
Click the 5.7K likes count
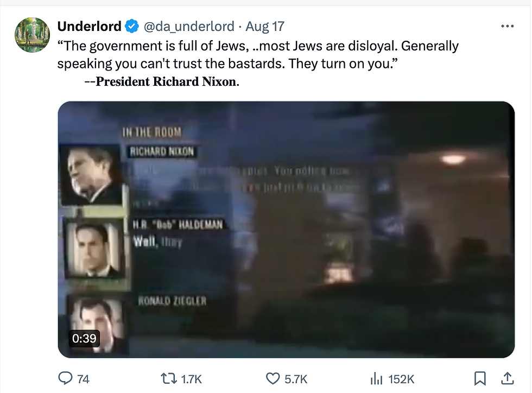pyautogui.click(x=296, y=379)
